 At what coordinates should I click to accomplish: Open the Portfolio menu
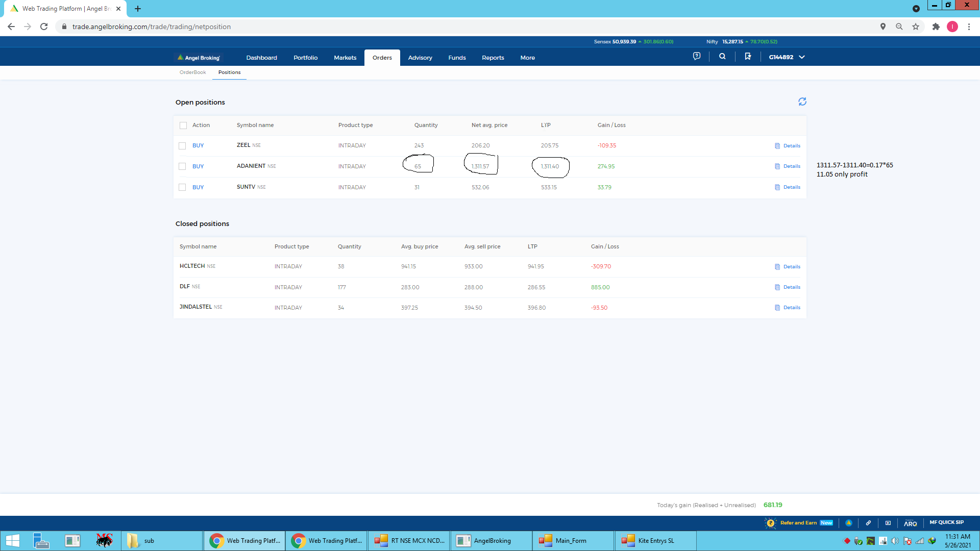[305, 58]
